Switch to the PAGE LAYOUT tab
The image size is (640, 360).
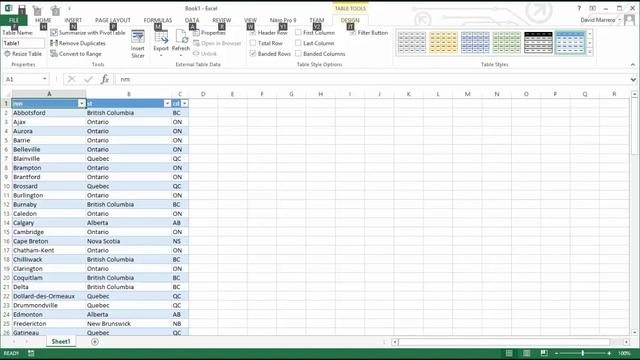pos(113,20)
